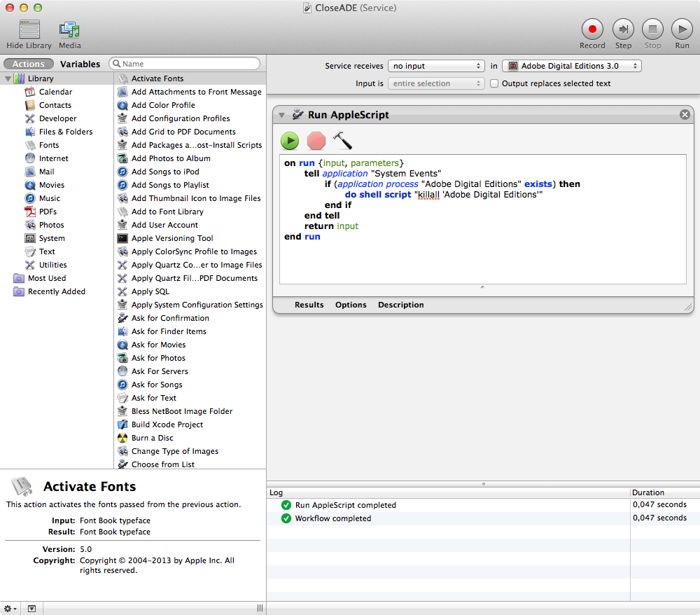
Task: Select the Burn a Disc action
Action: (x=152, y=438)
